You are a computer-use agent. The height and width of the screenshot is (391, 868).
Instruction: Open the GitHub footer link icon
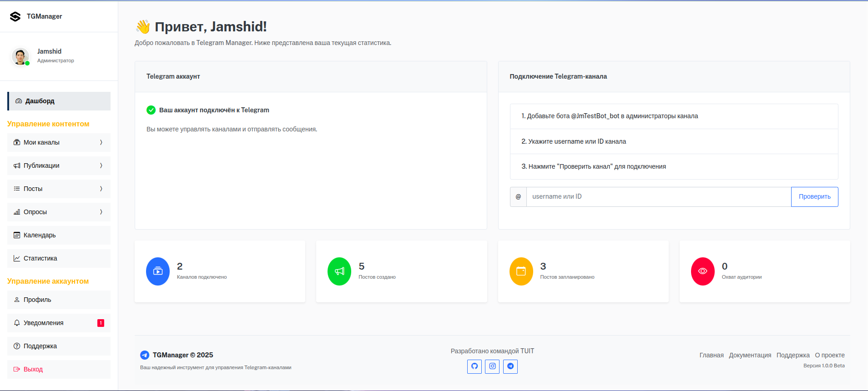[x=474, y=366]
